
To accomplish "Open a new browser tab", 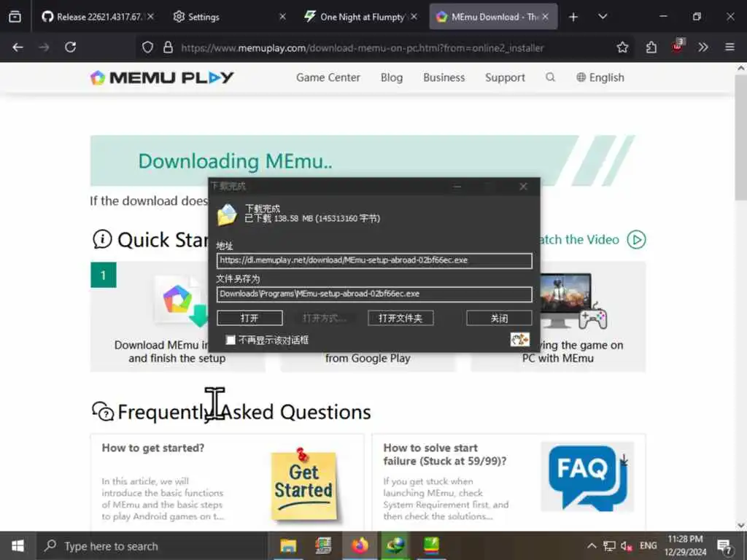I will [573, 17].
